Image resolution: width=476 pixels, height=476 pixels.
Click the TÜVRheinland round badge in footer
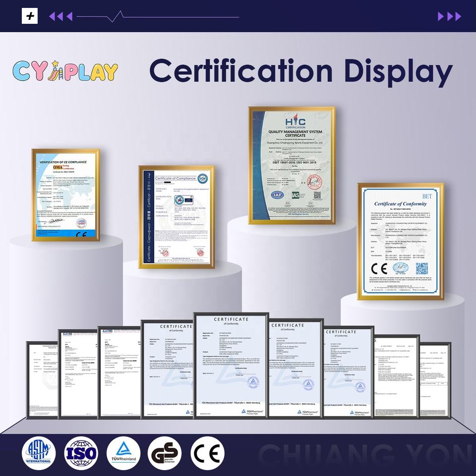click(123, 453)
